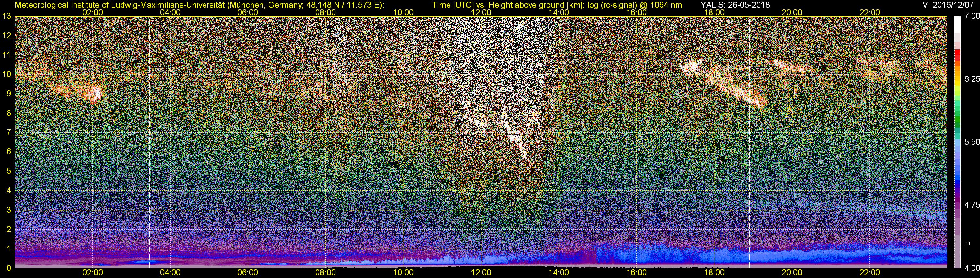The height and width of the screenshot is (278, 980).
Task: Pick the 20:00 label on the bottom time axis
Action: (x=792, y=273)
